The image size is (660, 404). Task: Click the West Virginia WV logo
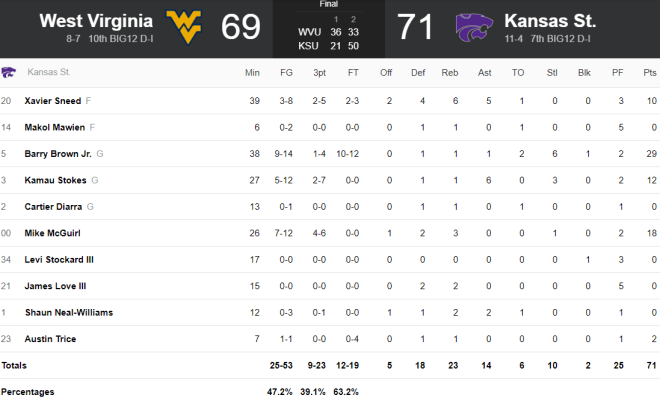184,27
